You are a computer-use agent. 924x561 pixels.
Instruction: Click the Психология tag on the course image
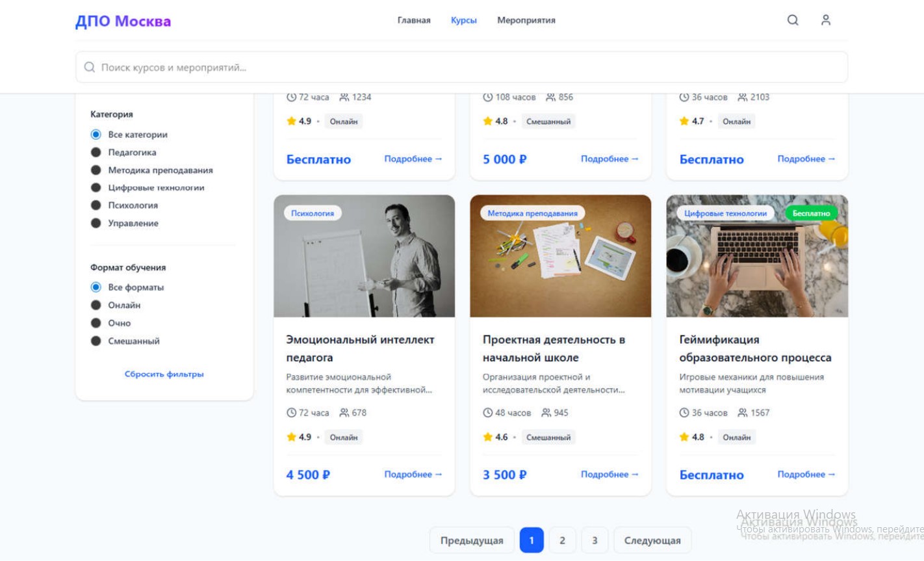point(313,213)
